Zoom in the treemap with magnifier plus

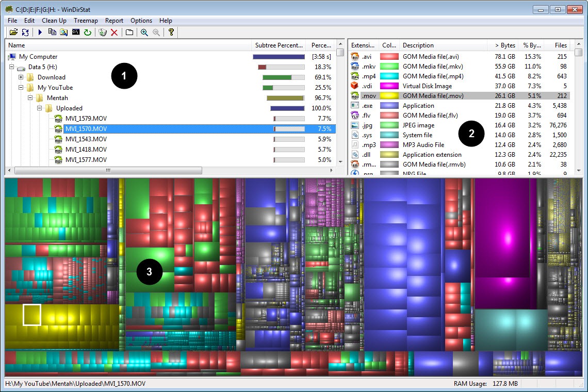(144, 32)
